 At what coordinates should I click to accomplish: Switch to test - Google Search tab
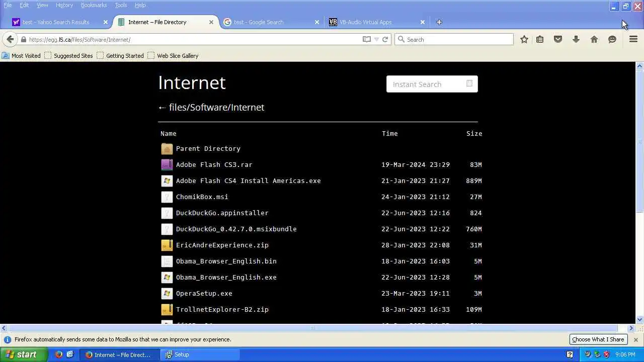(x=259, y=22)
